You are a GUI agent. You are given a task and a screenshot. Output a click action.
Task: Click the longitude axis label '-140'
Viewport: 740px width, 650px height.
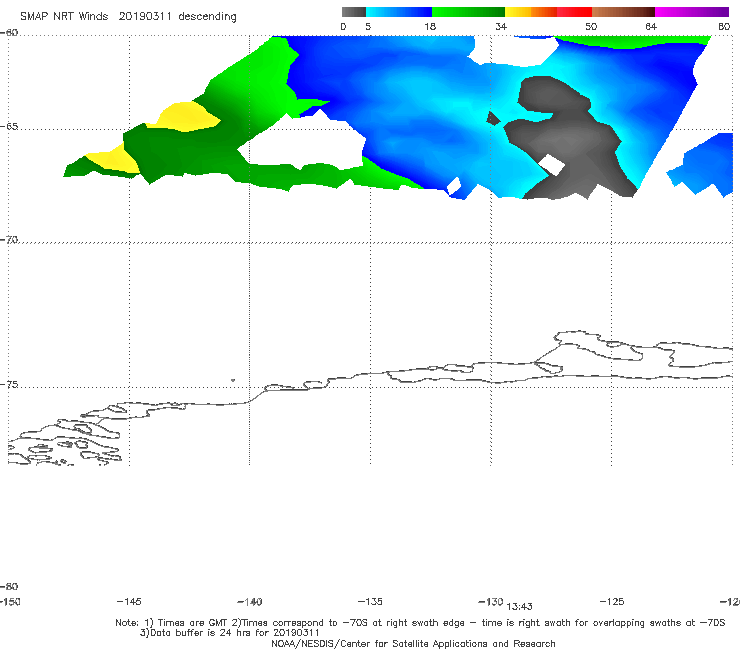(250, 601)
